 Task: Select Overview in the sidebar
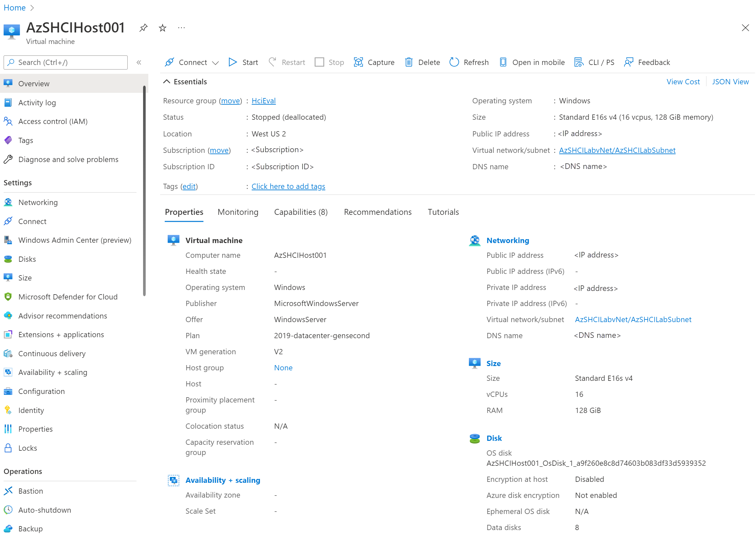click(x=74, y=84)
